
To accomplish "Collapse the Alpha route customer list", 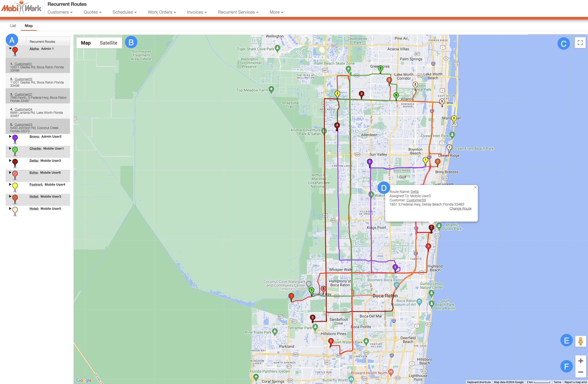I will coord(10,49).
